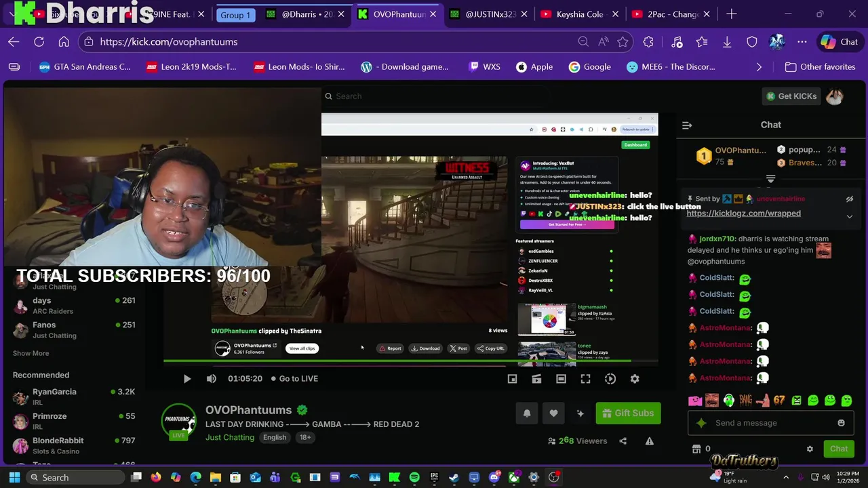Enter fullscreen on the stream player

click(x=585, y=379)
